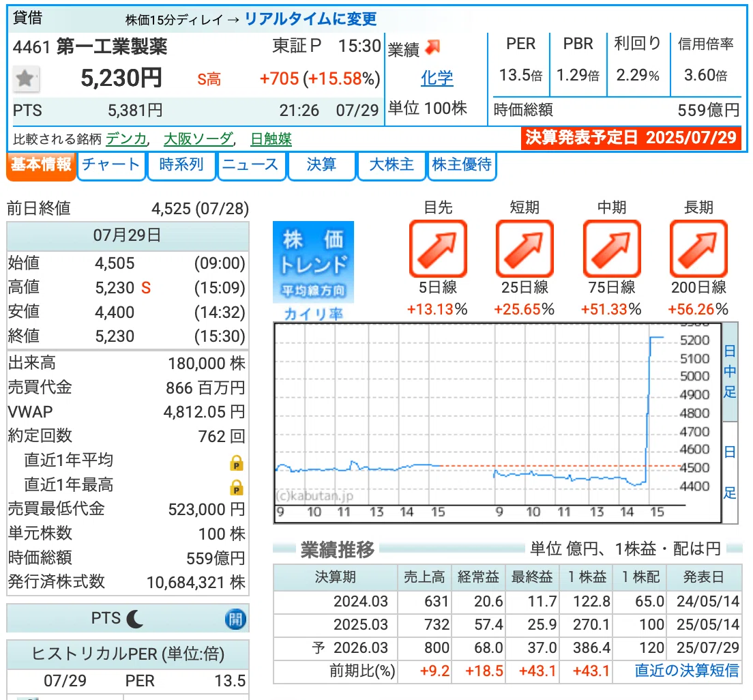Image resolution: width=753 pixels, height=700 pixels.
Task: Switch to the チャート tab
Action: coord(111,165)
